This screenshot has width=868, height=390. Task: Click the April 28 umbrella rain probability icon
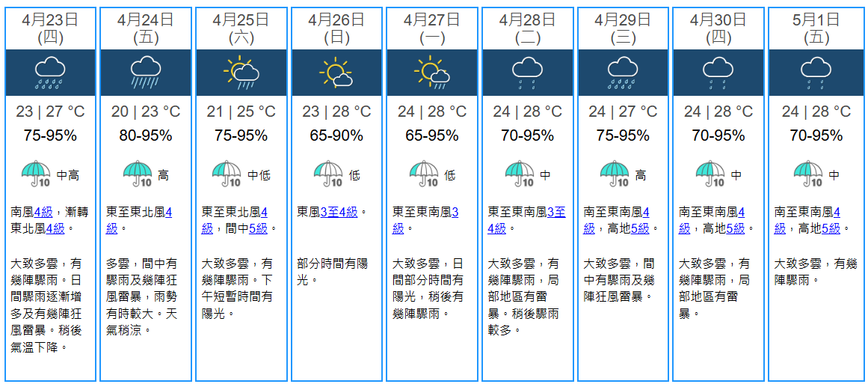(x=520, y=174)
